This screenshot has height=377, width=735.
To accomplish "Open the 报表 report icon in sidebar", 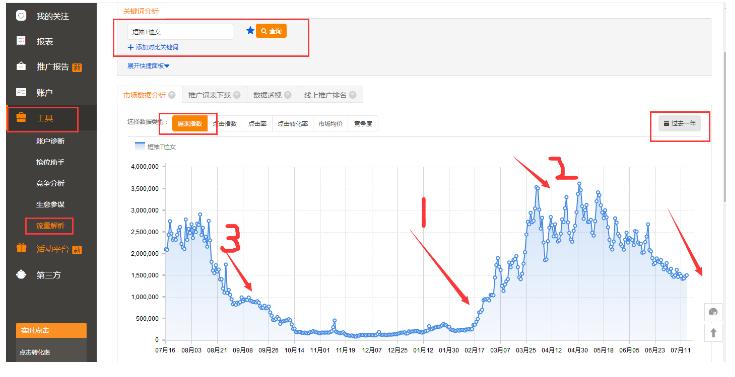I will (x=21, y=41).
